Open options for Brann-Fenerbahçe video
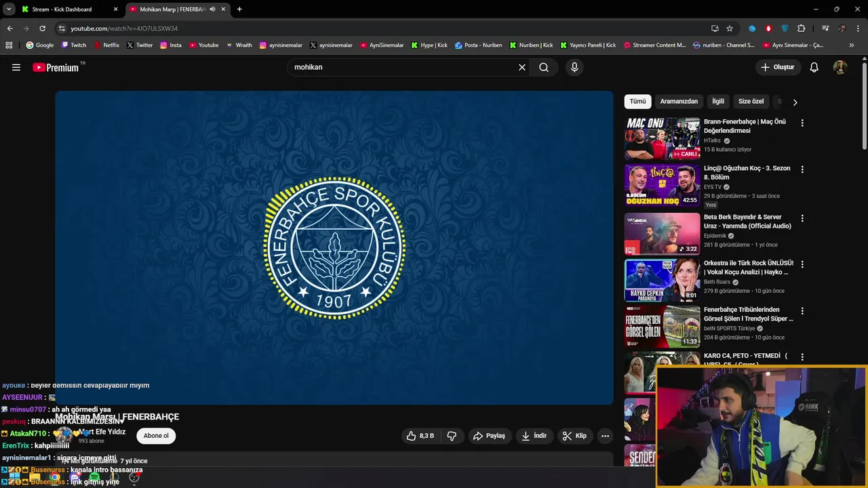868x488 pixels. click(x=802, y=123)
